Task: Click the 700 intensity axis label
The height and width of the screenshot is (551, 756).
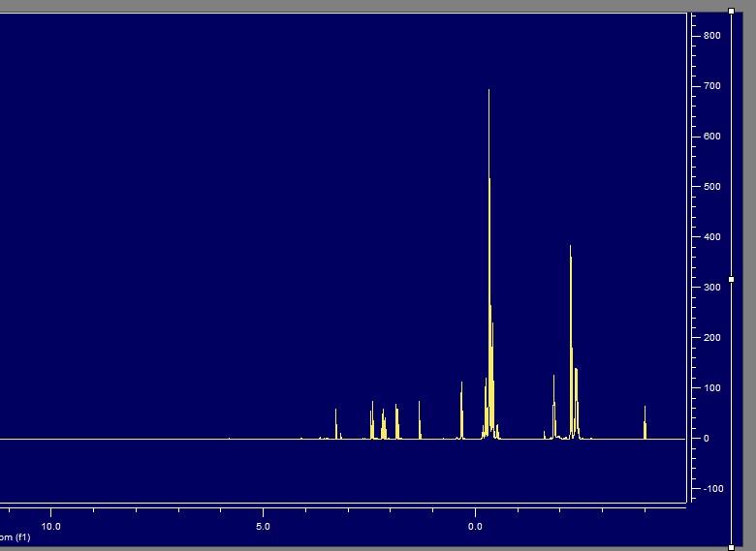Action: click(x=712, y=86)
